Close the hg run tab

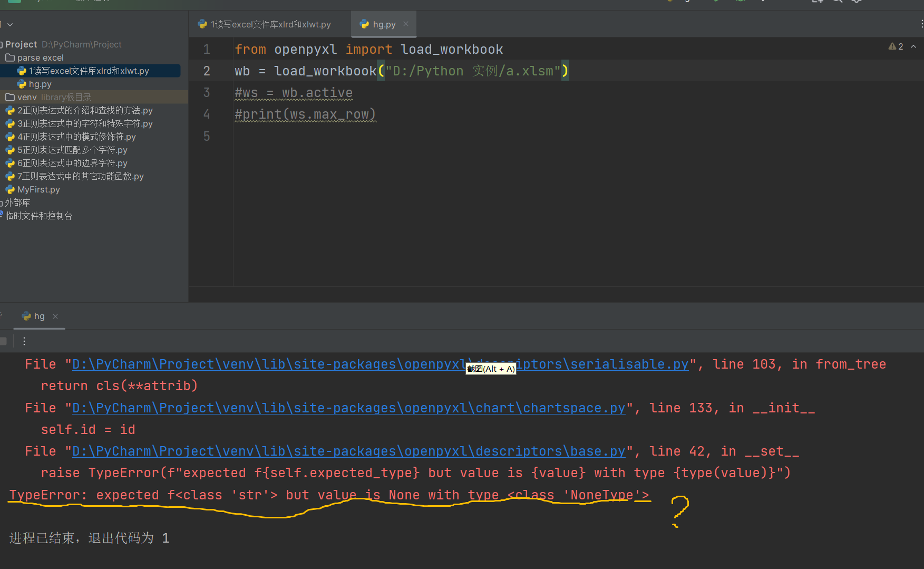click(55, 316)
